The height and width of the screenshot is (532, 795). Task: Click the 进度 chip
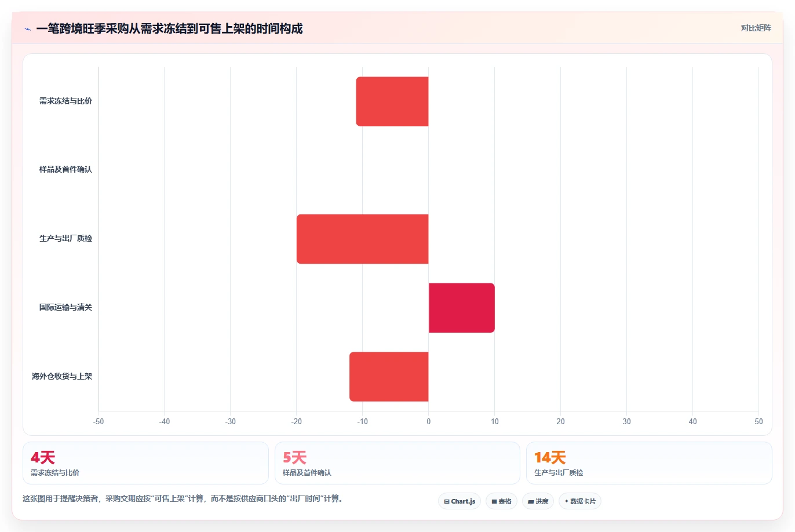(538, 501)
